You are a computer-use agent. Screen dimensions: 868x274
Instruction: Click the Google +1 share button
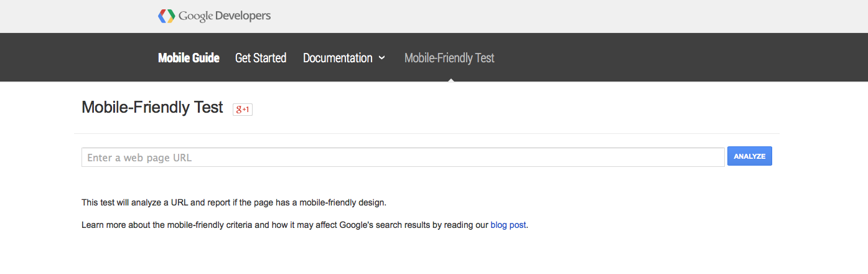click(x=243, y=110)
